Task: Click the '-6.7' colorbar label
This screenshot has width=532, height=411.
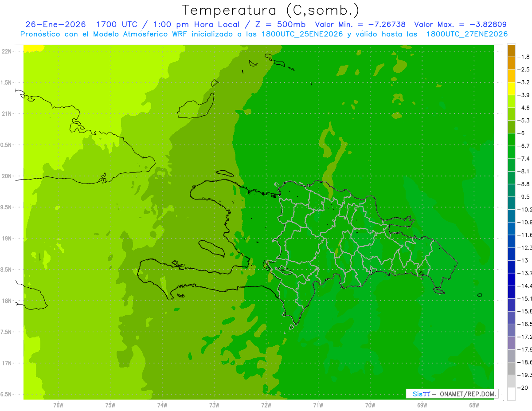Action: point(524,146)
